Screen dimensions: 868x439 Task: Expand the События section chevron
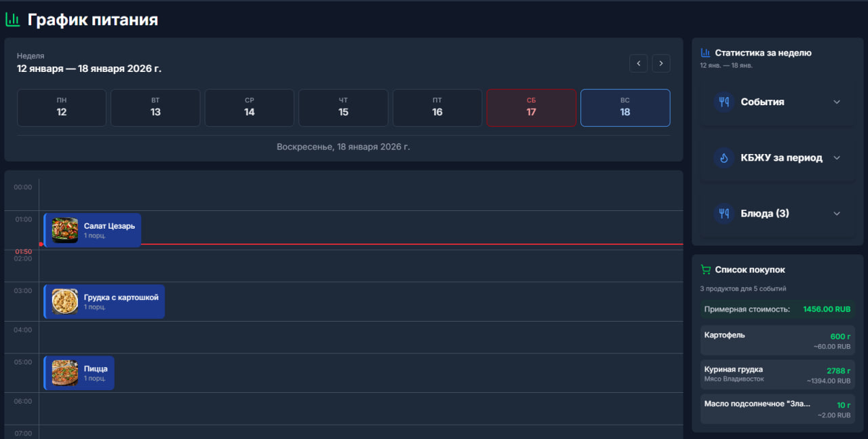[837, 102]
